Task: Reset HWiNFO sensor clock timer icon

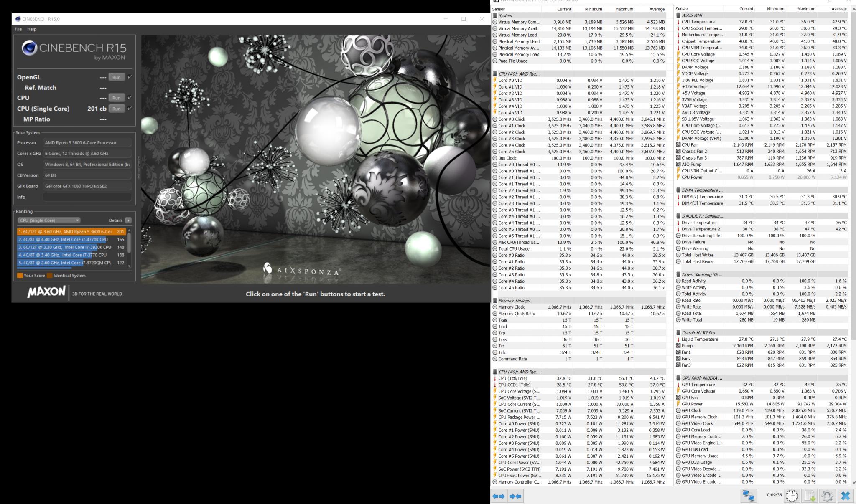Action: 792,496
